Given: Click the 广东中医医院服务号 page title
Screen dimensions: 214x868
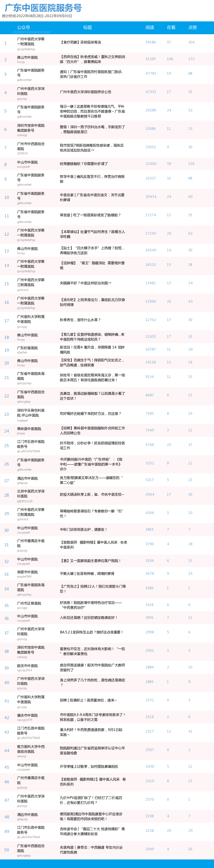Looking at the screenshot, I should point(43,8).
